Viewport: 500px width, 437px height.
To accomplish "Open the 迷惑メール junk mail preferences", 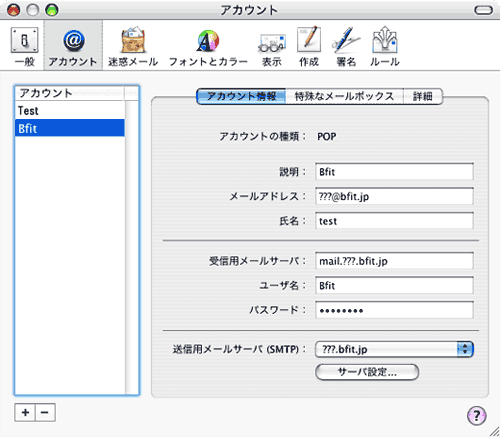I will click(x=133, y=46).
